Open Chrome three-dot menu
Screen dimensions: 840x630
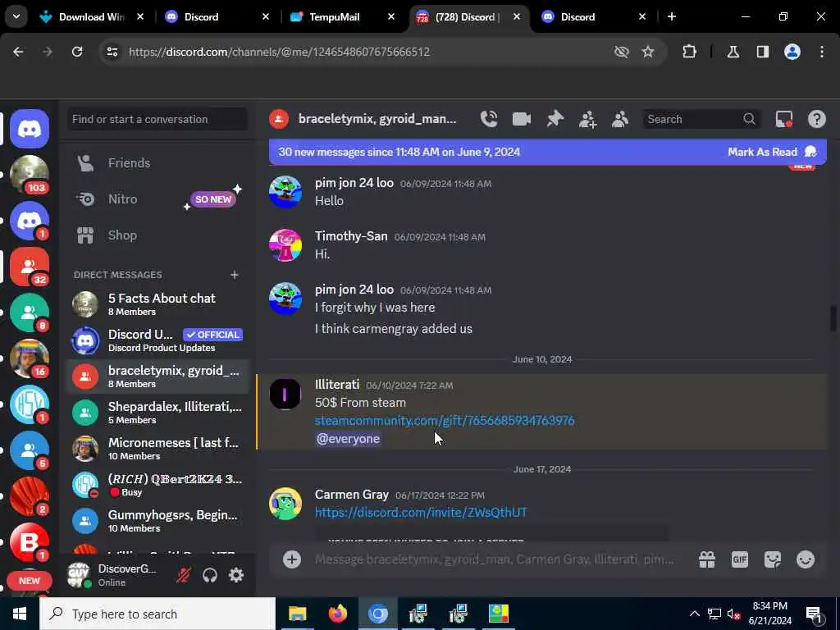(x=822, y=52)
